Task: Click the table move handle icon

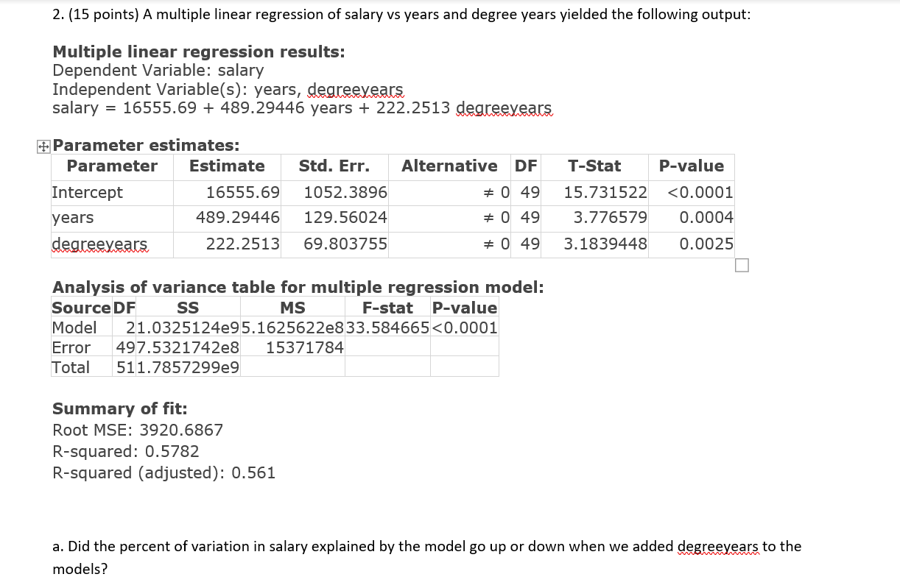Action: [x=42, y=146]
